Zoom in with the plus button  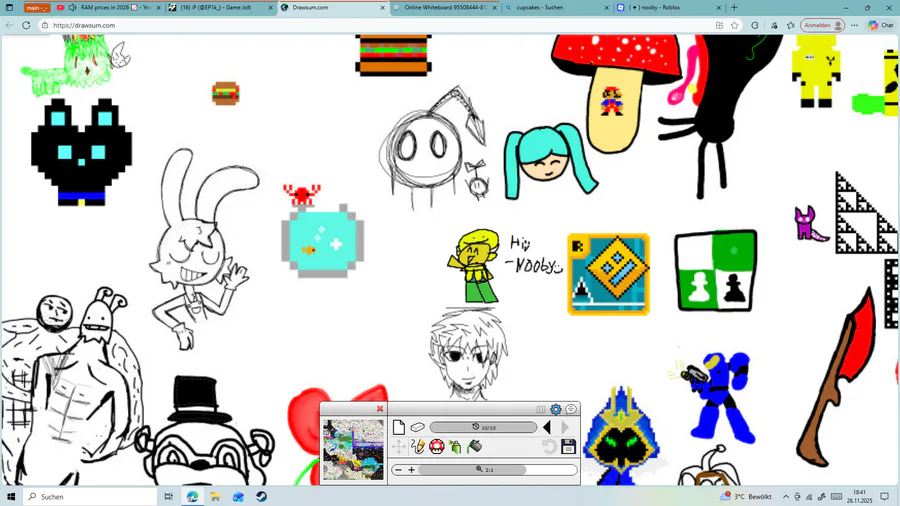click(412, 470)
